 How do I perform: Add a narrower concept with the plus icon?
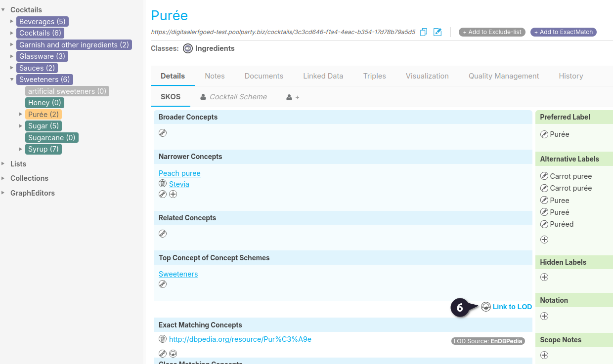click(x=173, y=194)
